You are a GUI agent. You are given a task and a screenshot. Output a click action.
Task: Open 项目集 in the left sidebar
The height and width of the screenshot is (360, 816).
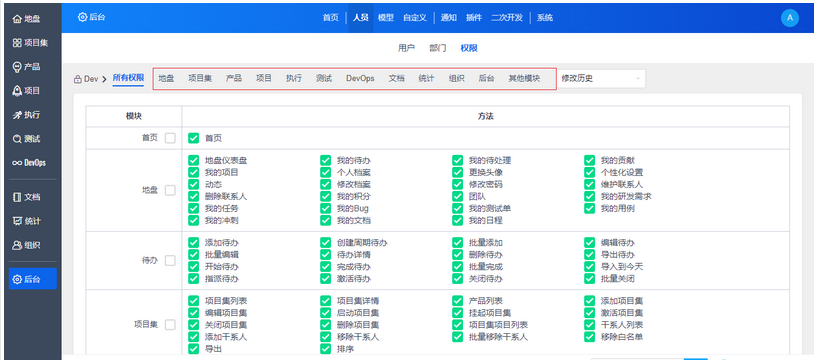(x=30, y=43)
